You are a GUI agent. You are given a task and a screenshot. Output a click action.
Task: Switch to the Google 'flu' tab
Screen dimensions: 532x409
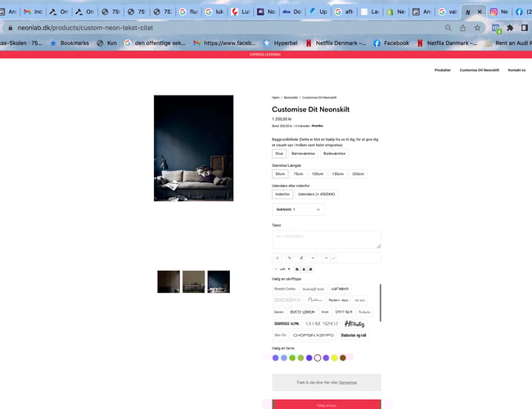tap(188, 12)
